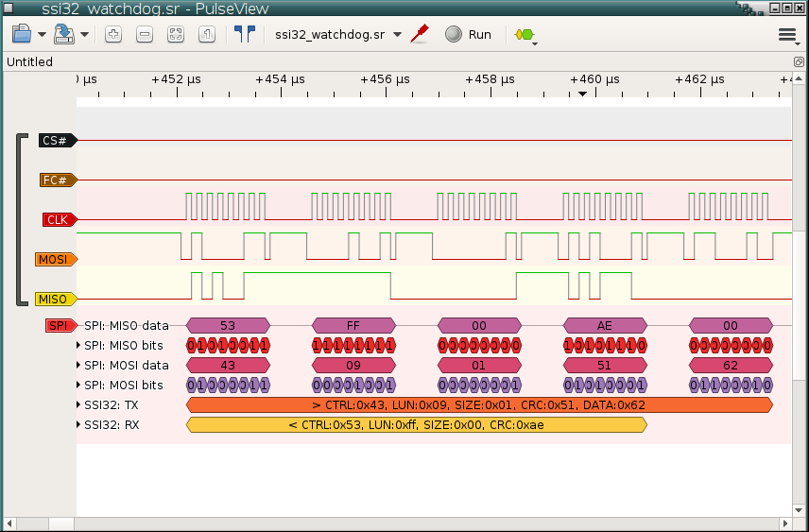
Task: Select the MOSI channel label
Action: pos(57,260)
